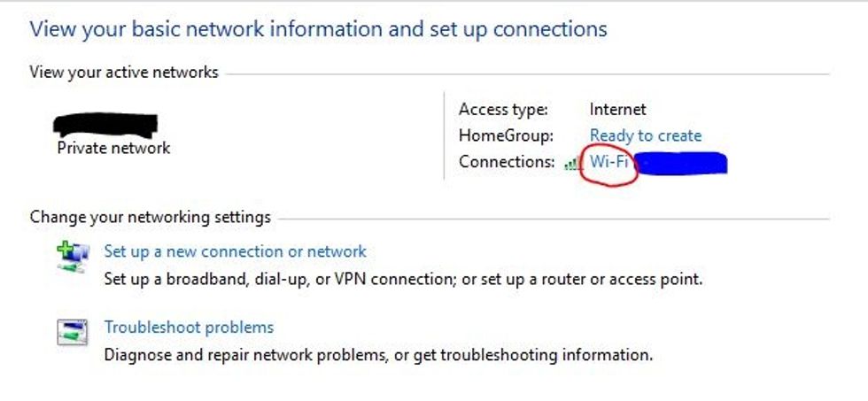The width and height of the screenshot is (868, 401).
Task: Click the 'View your active networks' section header
Action: click(124, 73)
